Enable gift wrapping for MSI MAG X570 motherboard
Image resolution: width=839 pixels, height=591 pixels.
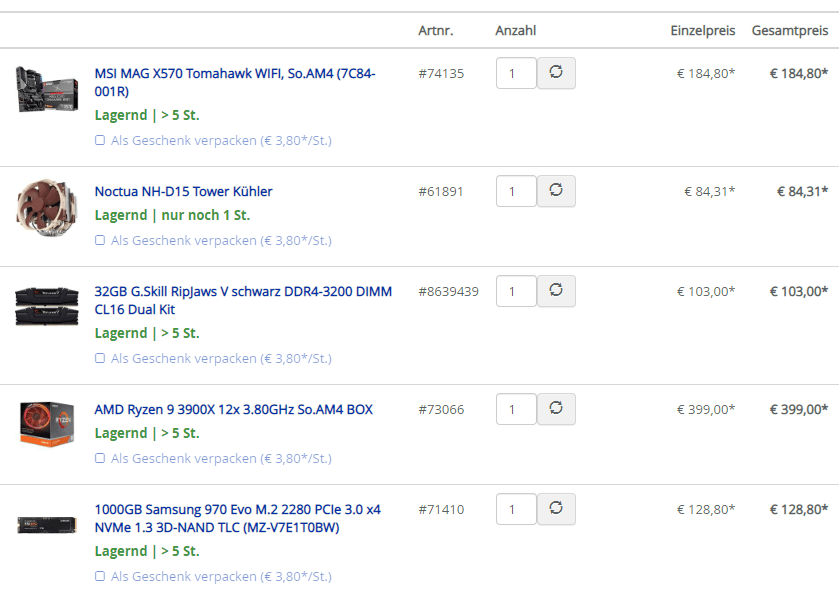pyautogui.click(x=100, y=140)
